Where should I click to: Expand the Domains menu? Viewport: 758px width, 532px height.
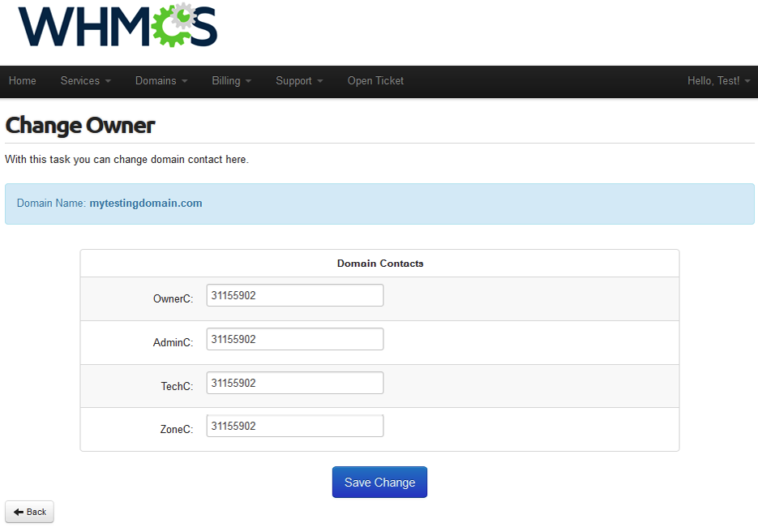[x=161, y=81]
